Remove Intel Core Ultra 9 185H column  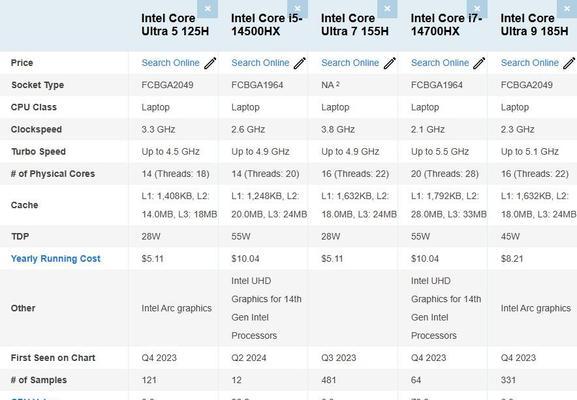click(567, 9)
